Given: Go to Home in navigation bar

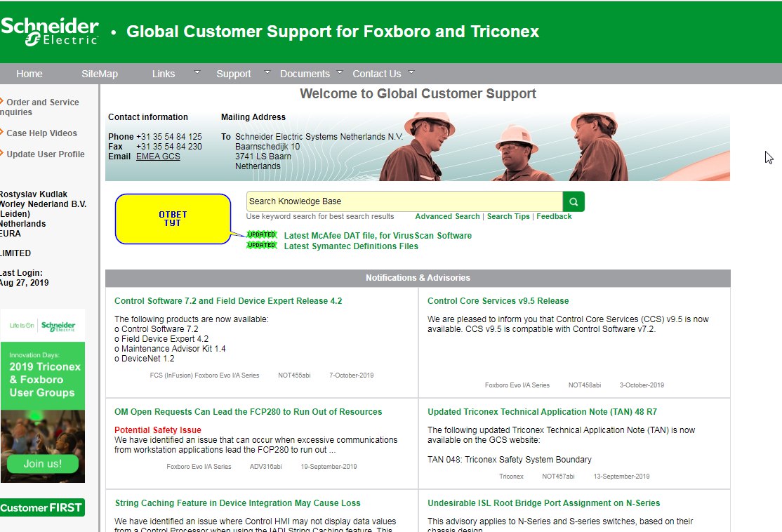Looking at the screenshot, I should coord(29,74).
